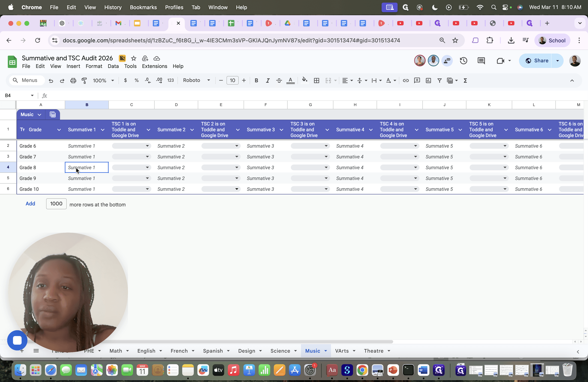Insert a comment from toolbar
Image resolution: width=588 pixels, height=382 pixels.
click(417, 81)
